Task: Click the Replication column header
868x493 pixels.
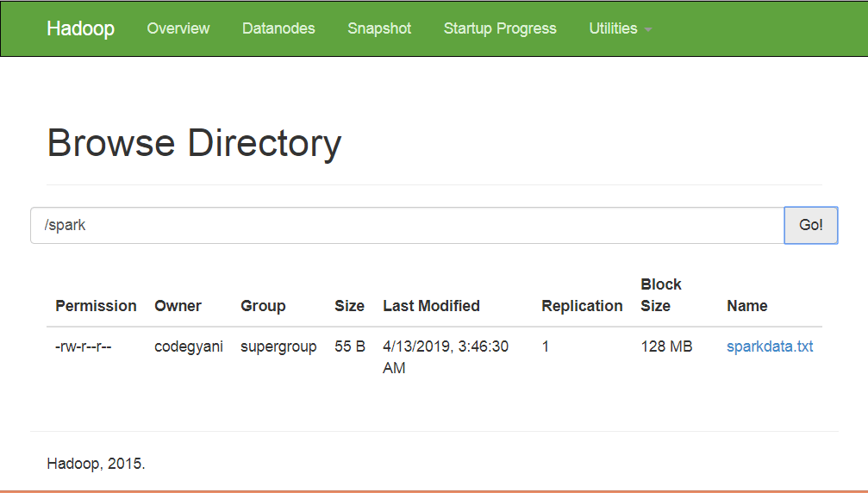Action: click(582, 306)
